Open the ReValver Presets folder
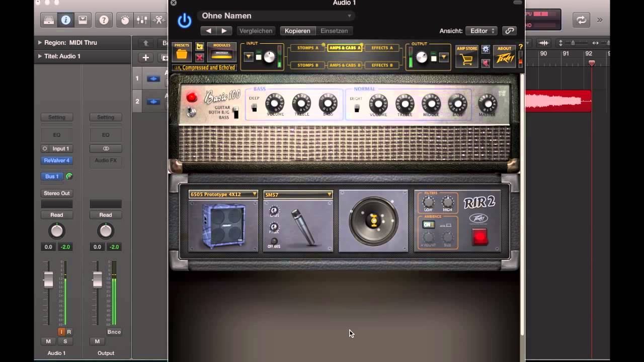This screenshot has height=362, width=644. click(182, 53)
